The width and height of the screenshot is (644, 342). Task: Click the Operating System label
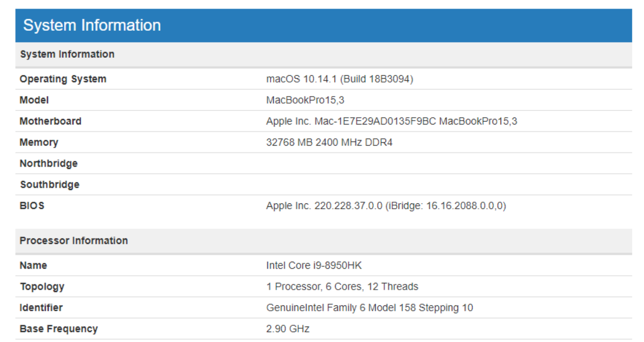pyautogui.click(x=63, y=79)
